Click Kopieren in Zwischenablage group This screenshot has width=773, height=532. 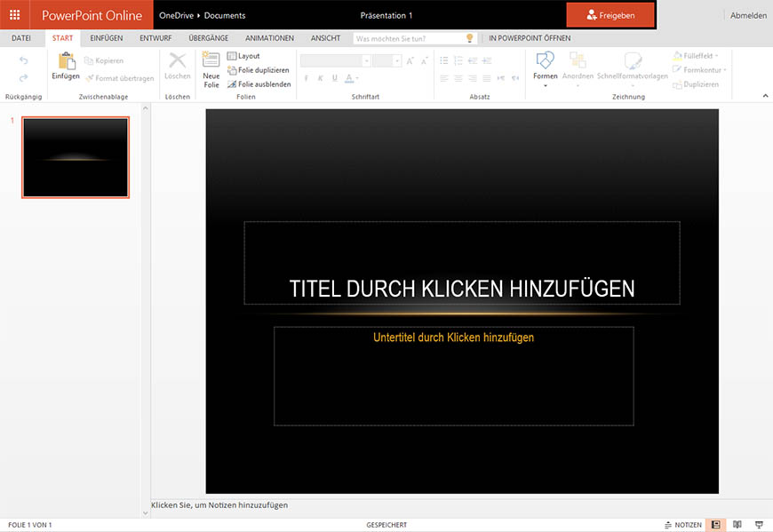click(x=104, y=60)
